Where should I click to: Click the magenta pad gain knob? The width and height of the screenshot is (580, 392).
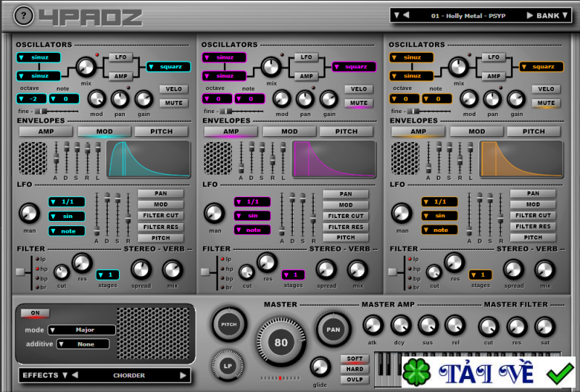pos(328,99)
